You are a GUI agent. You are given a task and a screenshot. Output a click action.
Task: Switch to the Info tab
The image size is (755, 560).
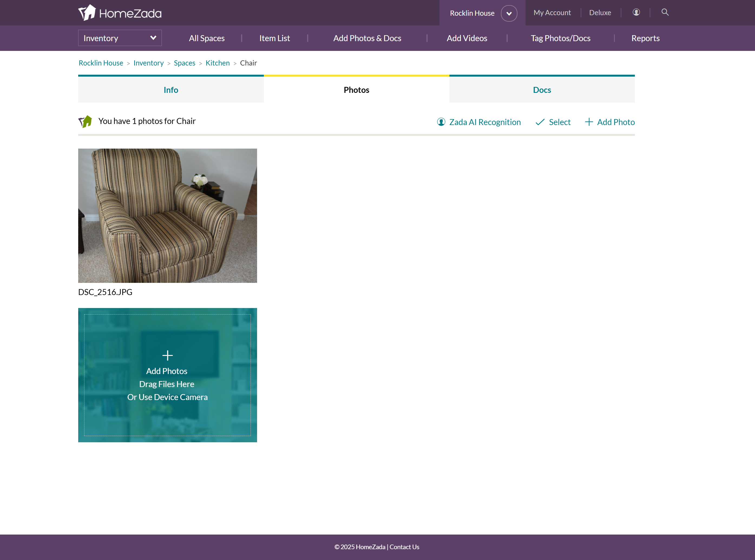point(171,90)
